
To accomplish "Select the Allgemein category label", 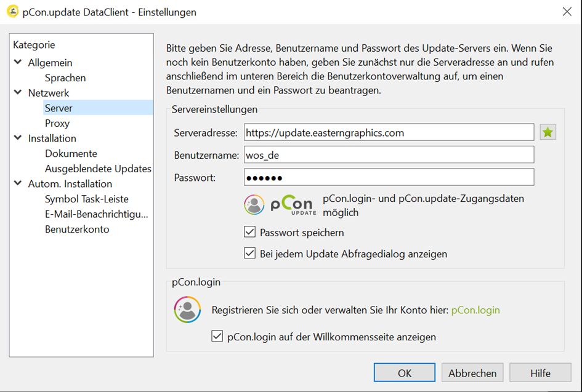I will point(50,63).
